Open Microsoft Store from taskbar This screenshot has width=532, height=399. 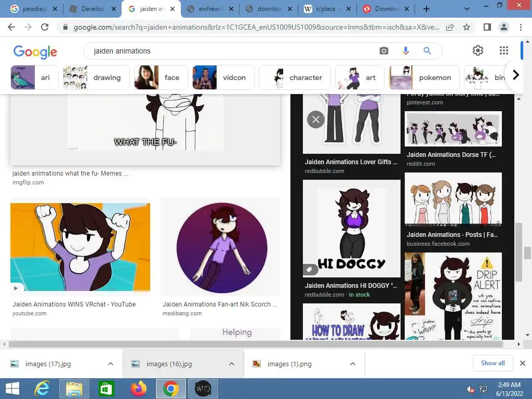pyautogui.click(x=105, y=389)
